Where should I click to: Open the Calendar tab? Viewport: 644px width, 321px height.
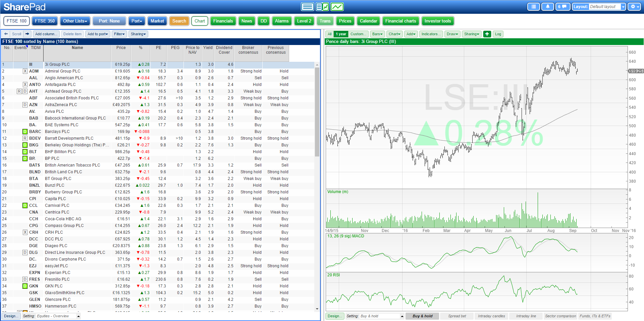(368, 21)
